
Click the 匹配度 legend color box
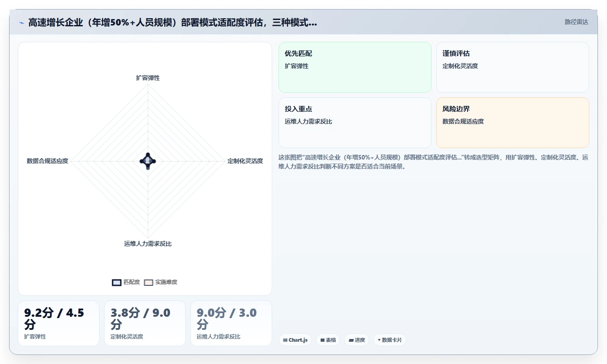pyautogui.click(x=117, y=282)
